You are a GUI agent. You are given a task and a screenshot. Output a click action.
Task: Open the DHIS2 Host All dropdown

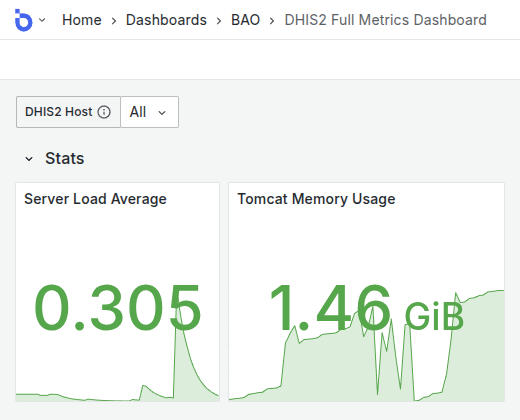click(x=149, y=112)
